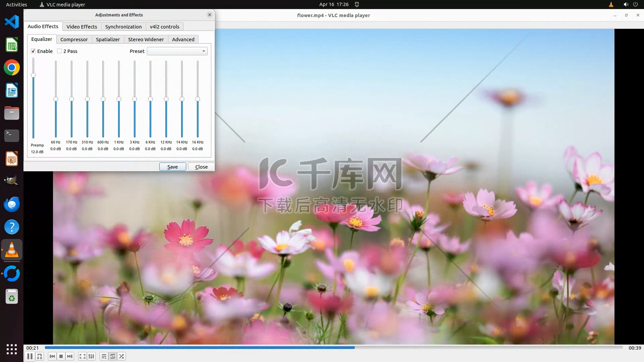Open the Compressor tab
This screenshot has height=362, width=644.
point(74,39)
